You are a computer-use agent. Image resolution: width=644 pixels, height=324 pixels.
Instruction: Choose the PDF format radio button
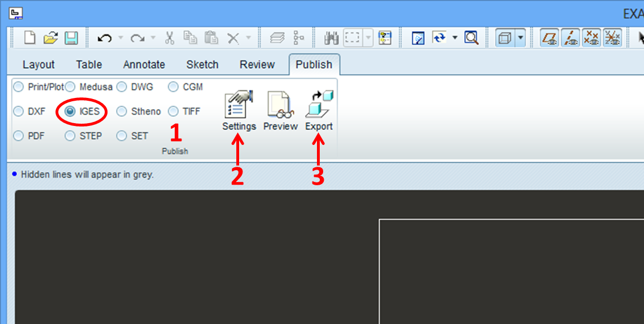click(19, 136)
